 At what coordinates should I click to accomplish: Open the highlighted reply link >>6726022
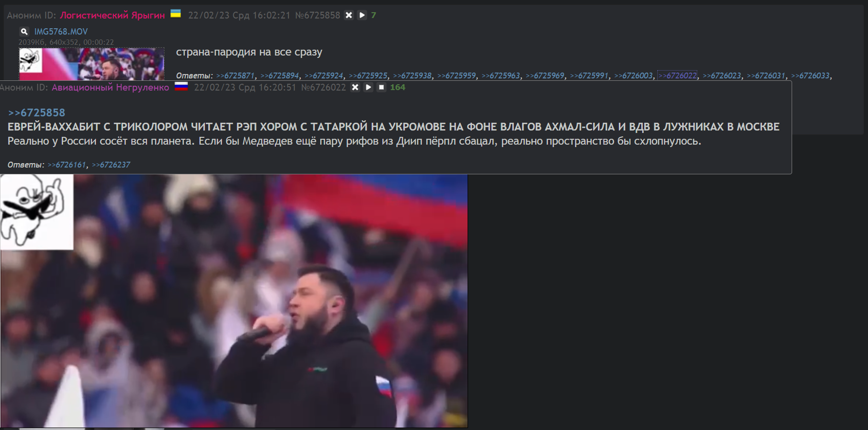677,75
